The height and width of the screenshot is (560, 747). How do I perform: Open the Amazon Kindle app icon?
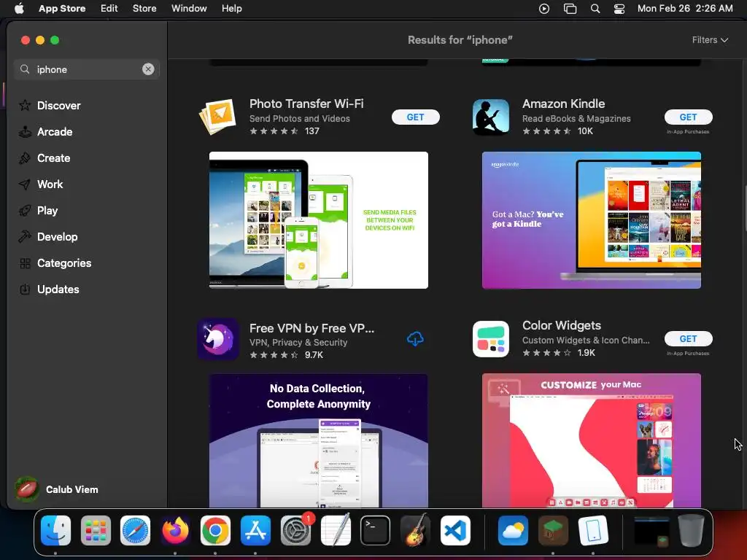click(x=491, y=117)
